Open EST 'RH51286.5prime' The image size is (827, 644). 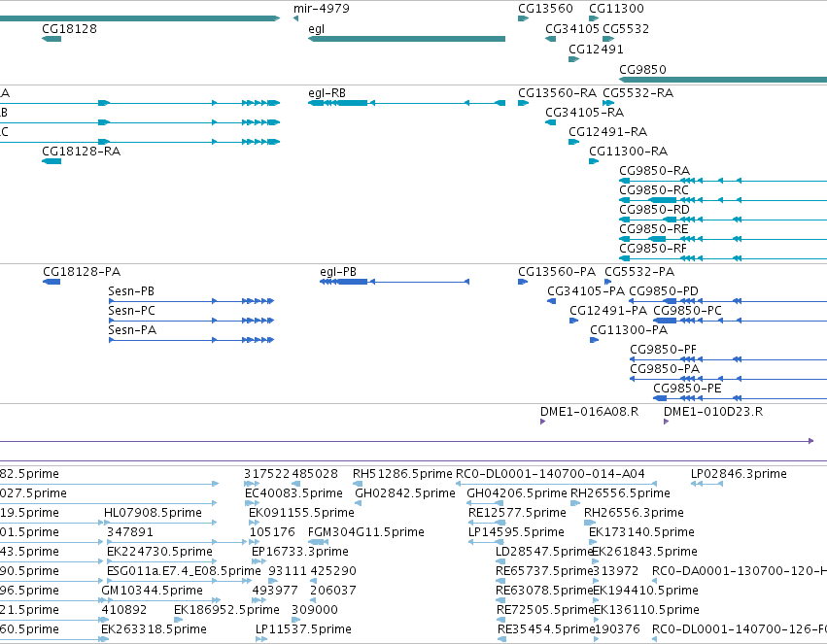(x=402, y=475)
